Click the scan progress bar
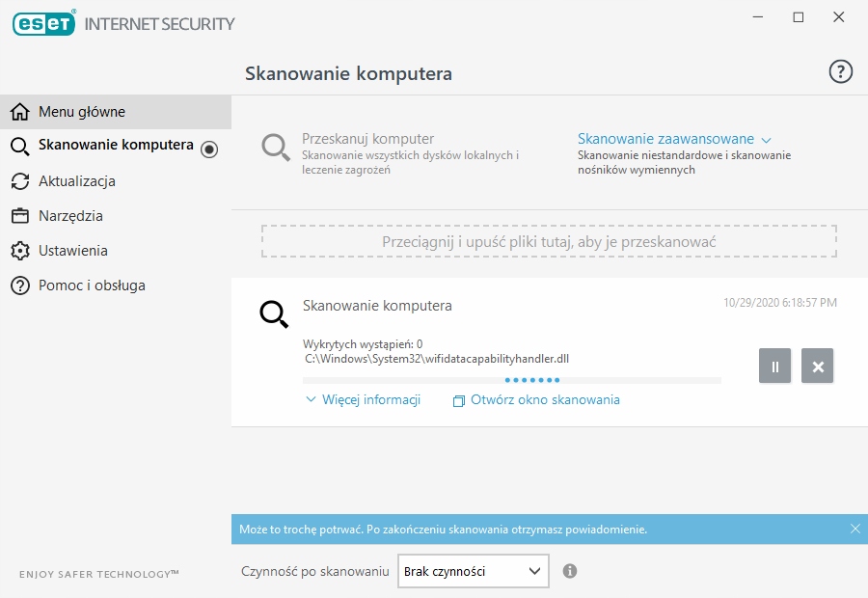This screenshot has width=868, height=598. (512, 380)
